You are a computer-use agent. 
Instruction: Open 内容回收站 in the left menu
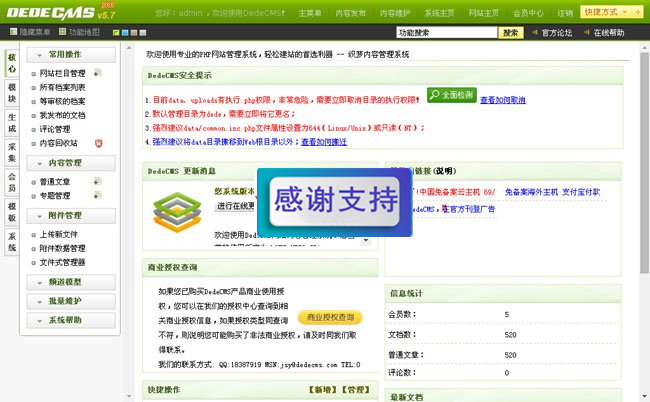pyautogui.click(x=59, y=143)
